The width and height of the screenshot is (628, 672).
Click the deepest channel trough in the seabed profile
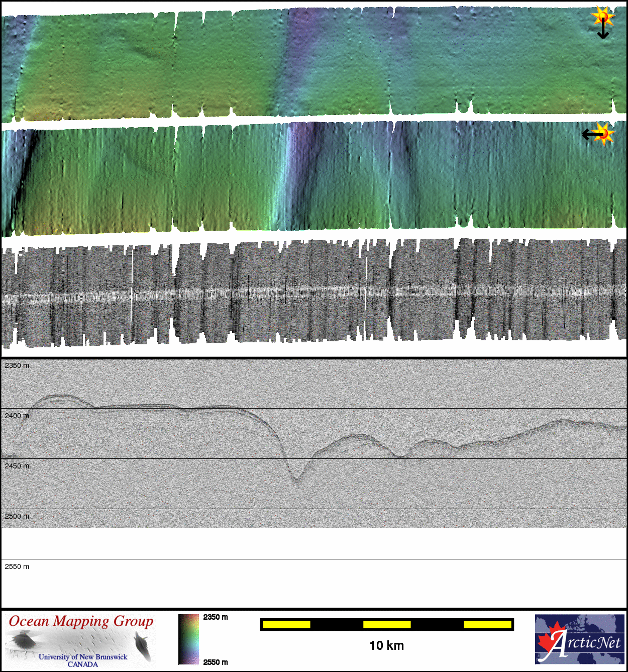coord(296,480)
